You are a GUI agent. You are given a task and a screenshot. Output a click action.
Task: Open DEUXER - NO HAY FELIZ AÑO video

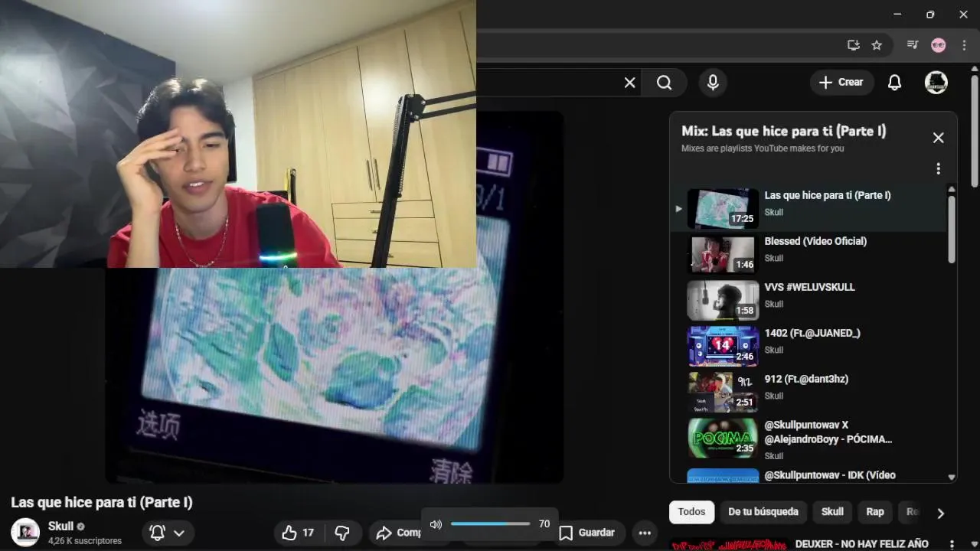pos(861,544)
